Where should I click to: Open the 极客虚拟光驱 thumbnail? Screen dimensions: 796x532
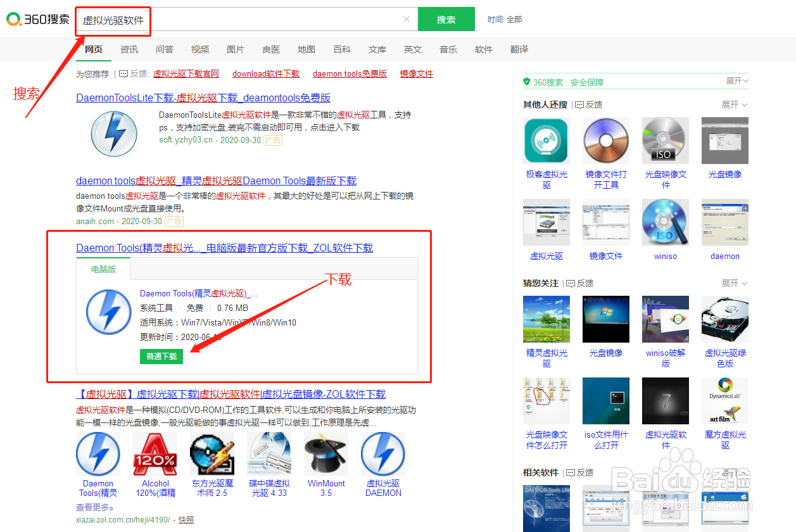546,141
